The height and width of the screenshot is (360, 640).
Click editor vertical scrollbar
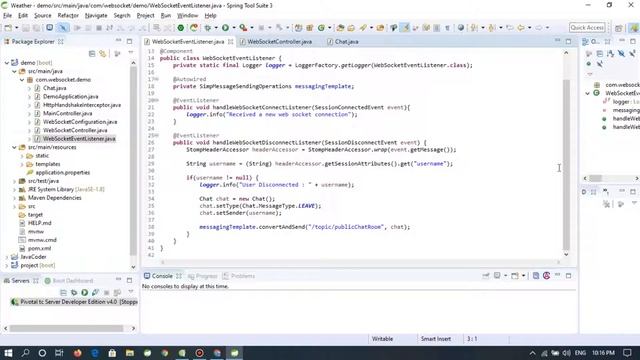(x=566, y=165)
